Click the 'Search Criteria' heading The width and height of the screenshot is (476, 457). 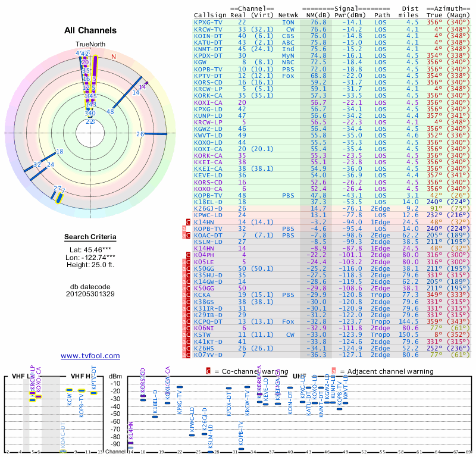90,237
